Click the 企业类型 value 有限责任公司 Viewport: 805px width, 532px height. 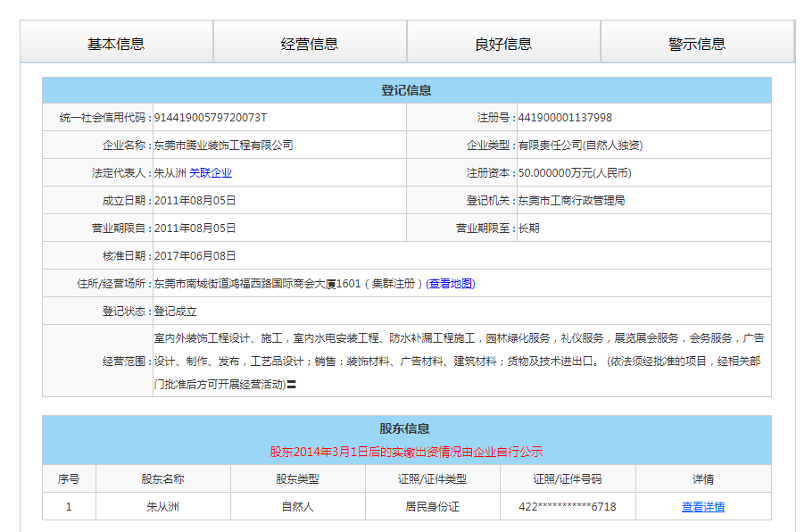[x=580, y=145]
